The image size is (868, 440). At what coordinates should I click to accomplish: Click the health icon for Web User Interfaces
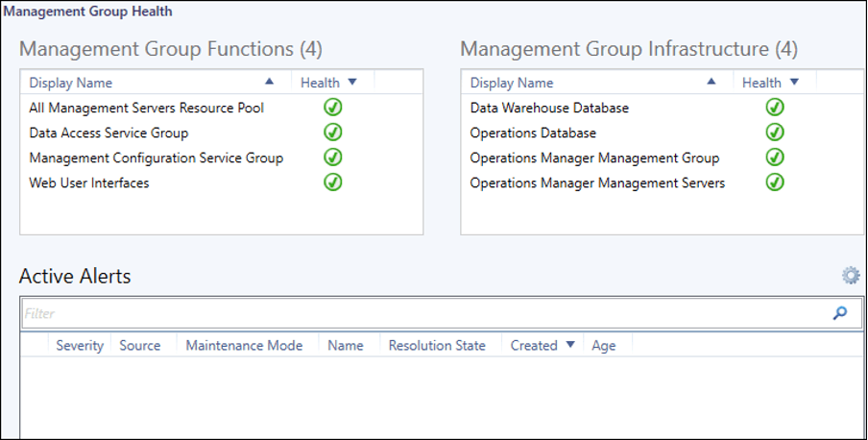click(333, 182)
